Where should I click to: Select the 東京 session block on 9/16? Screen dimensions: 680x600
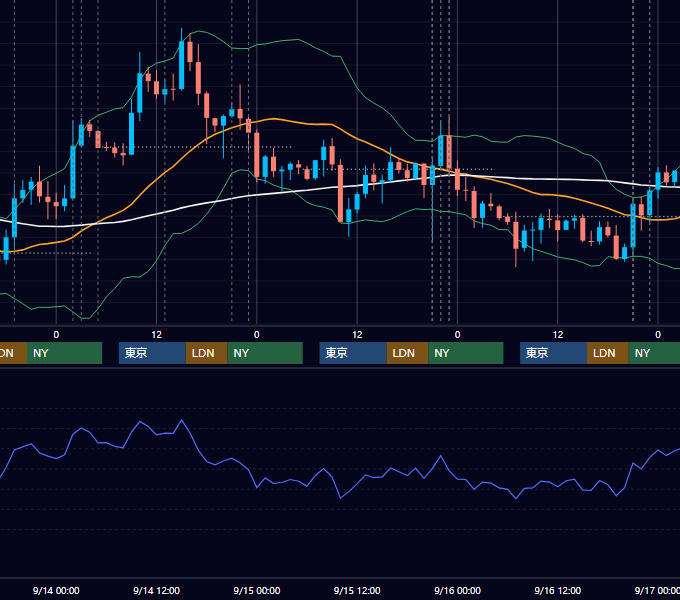(553, 353)
